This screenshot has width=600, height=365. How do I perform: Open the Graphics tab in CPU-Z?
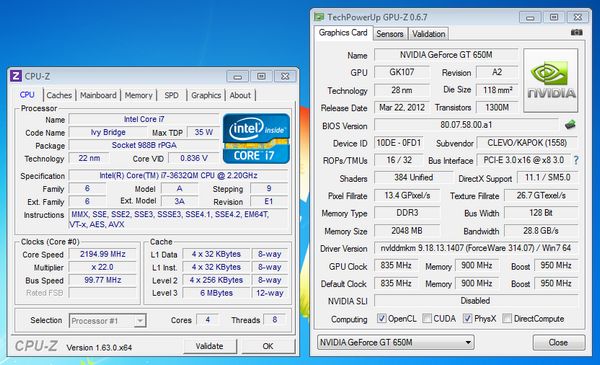point(206,95)
